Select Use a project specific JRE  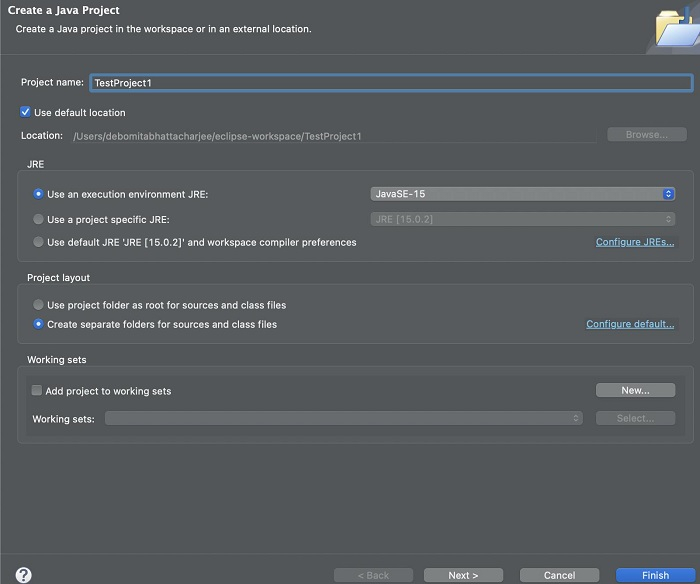click(x=39, y=219)
